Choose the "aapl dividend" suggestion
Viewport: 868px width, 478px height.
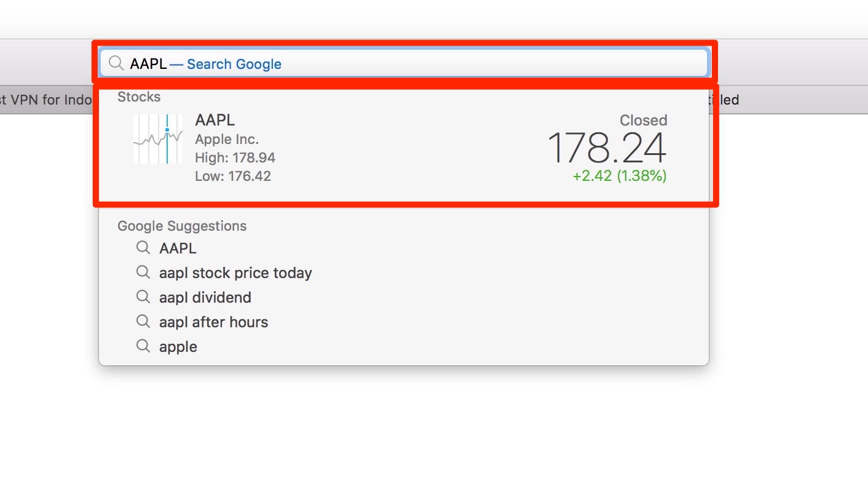(205, 297)
